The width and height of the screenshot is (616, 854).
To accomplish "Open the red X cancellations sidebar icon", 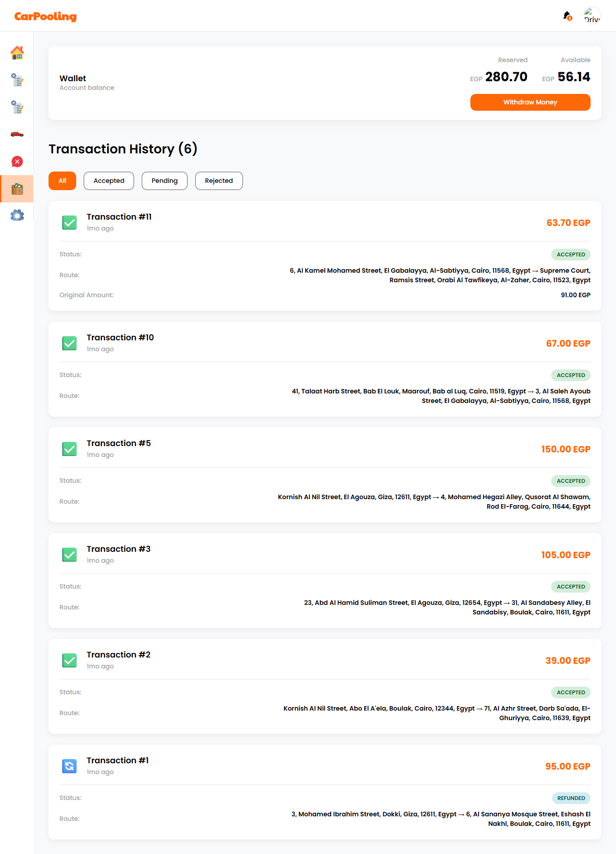I will [17, 162].
